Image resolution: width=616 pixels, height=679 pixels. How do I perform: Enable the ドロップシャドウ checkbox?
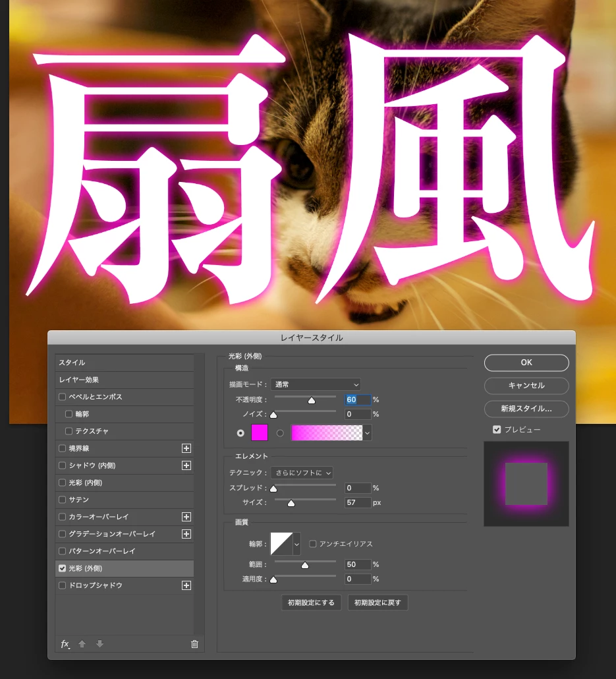click(63, 585)
